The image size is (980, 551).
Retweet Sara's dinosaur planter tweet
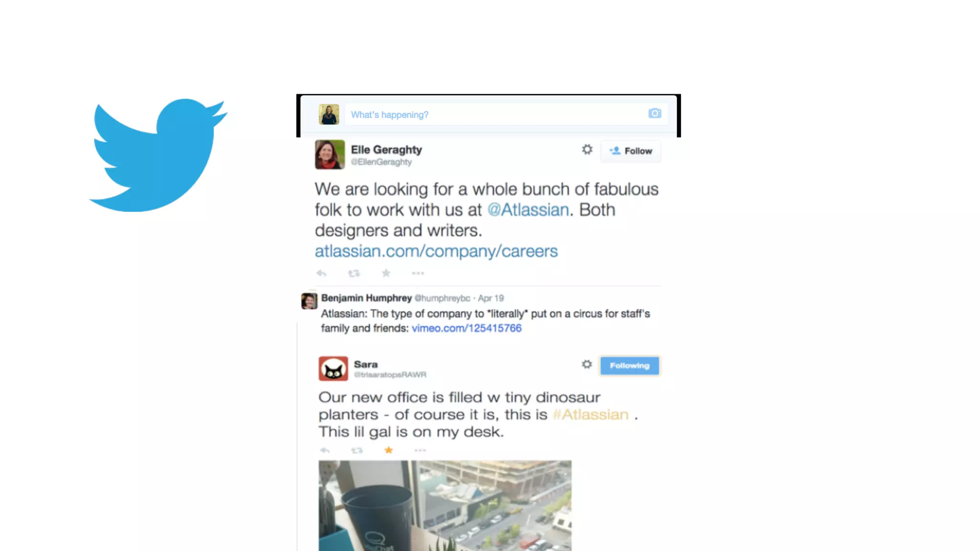[x=357, y=451]
